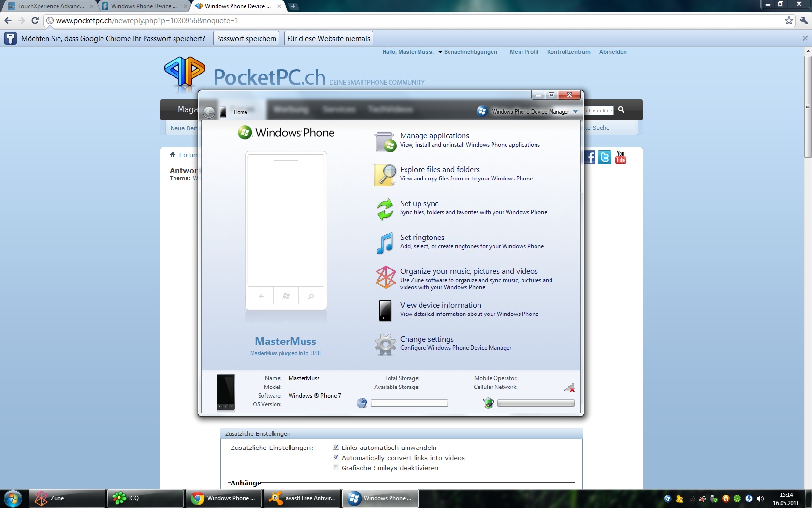Open PocketPC YouTube icon

[x=621, y=157]
